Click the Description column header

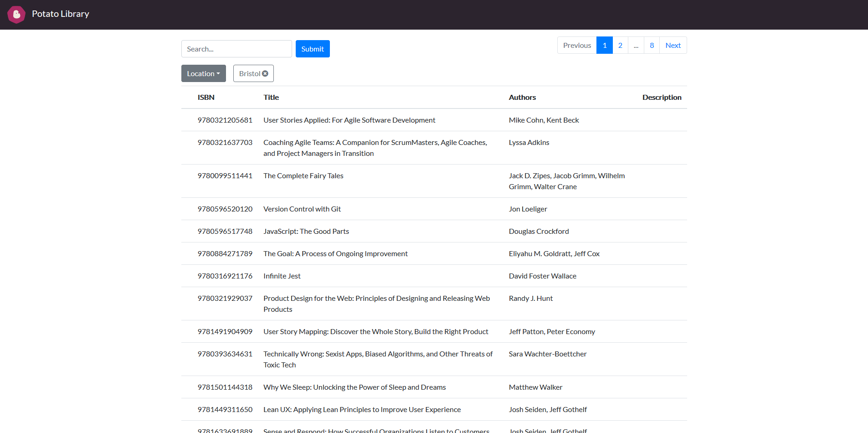[662, 97]
